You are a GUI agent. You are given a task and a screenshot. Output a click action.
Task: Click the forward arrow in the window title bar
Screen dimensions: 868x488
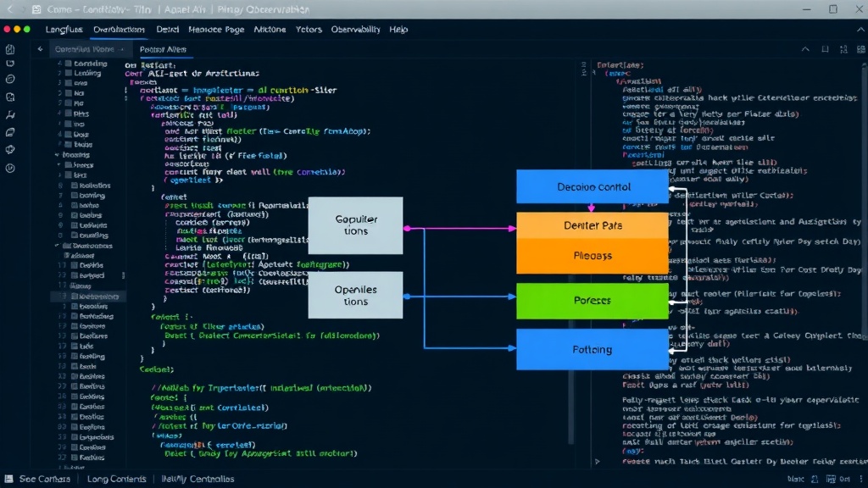pyautogui.click(x=23, y=9)
